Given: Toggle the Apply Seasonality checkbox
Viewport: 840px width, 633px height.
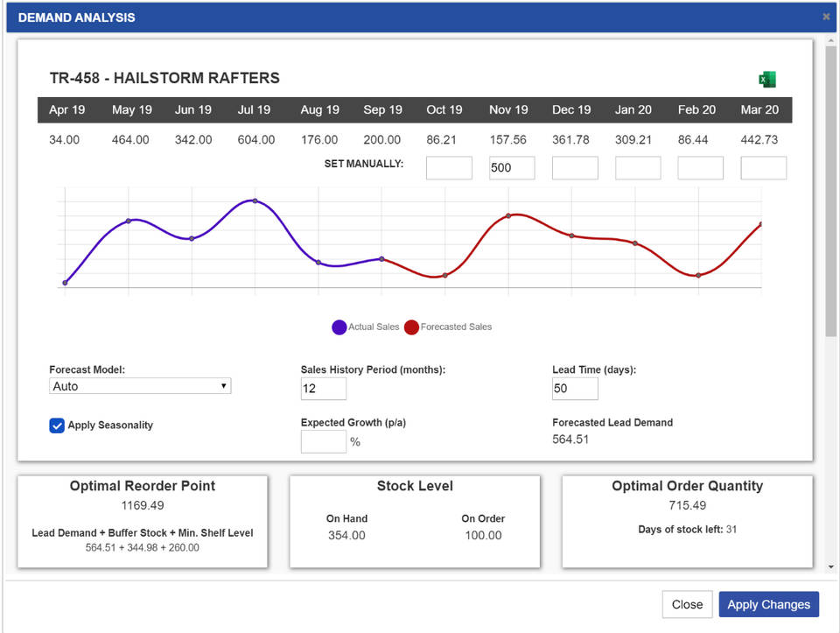Looking at the screenshot, I should [57, 425].
